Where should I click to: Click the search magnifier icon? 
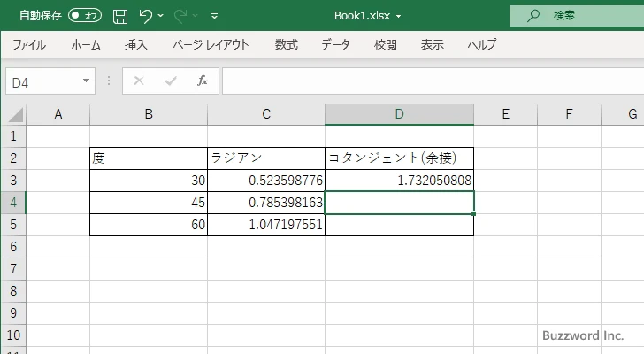tap(533, 16)
